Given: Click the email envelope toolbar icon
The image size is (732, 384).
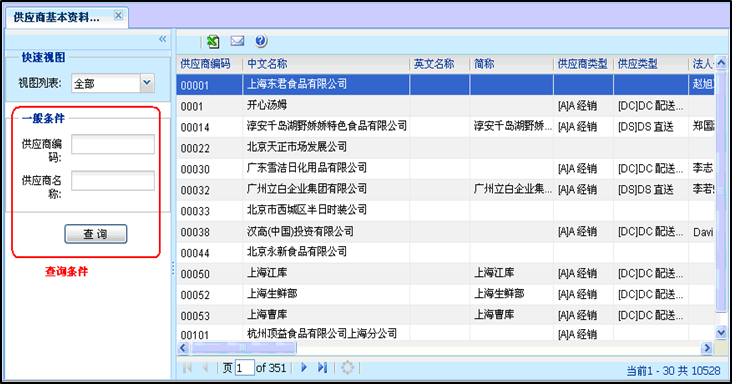Looking at the screenshot, I should (x=237, y=41).
